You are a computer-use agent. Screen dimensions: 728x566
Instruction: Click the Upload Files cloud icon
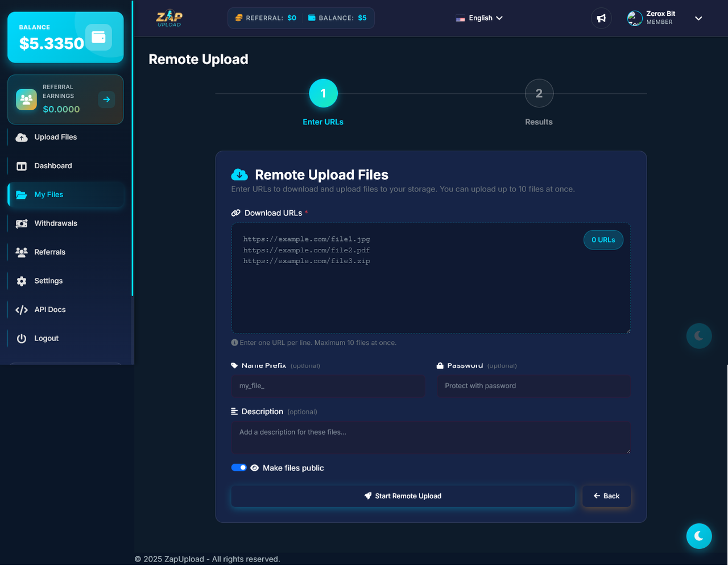22,138
